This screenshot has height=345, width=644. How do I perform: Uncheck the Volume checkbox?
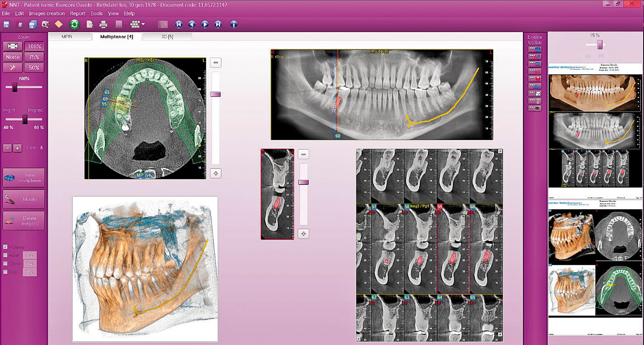6,247
